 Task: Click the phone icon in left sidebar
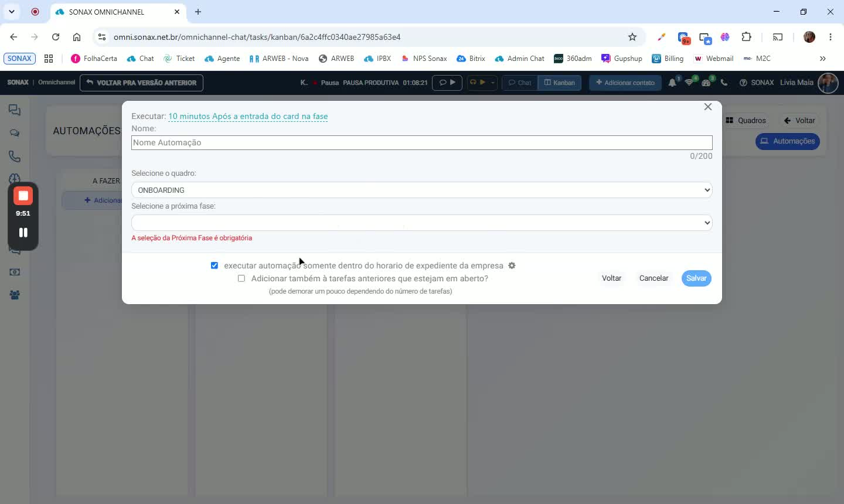point(15,156)
